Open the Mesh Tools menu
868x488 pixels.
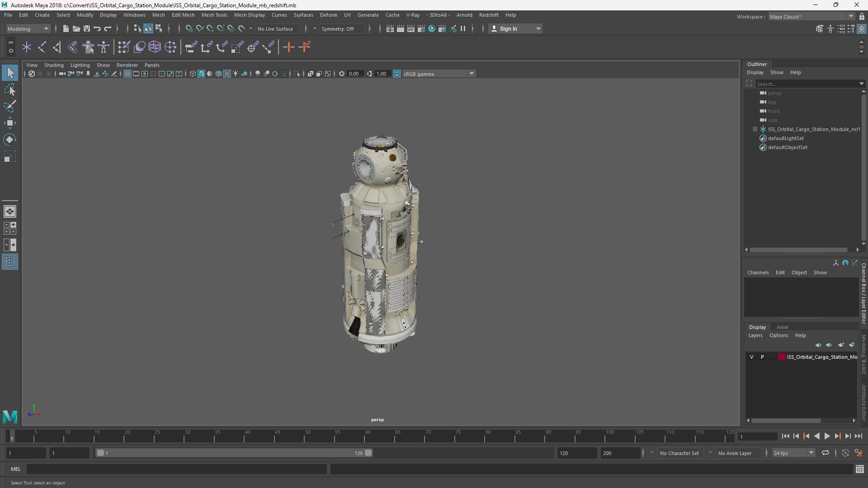click(214, 15)
